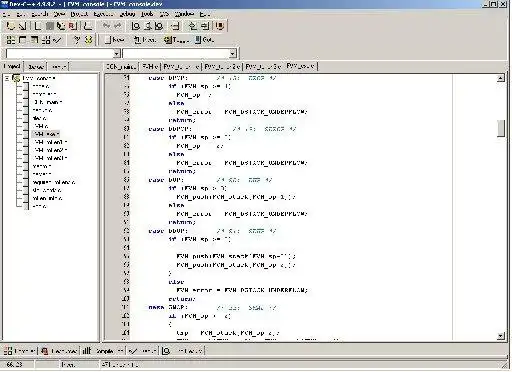This screenshot has width=512, height=372.
Task: Select the highlighted FVM core file in tree
Action: [x=46, y=134]
